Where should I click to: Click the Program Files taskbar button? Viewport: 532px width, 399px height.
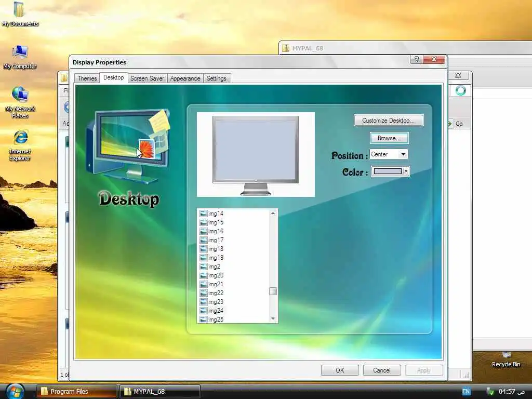click(x=76, y=392)
